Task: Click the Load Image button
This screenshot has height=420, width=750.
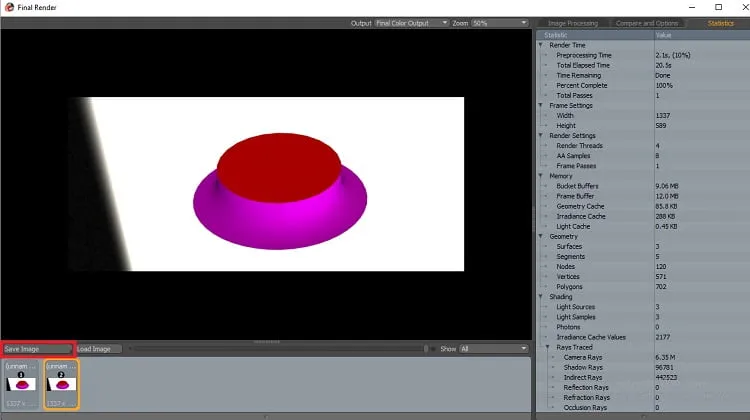Action: 99,349
